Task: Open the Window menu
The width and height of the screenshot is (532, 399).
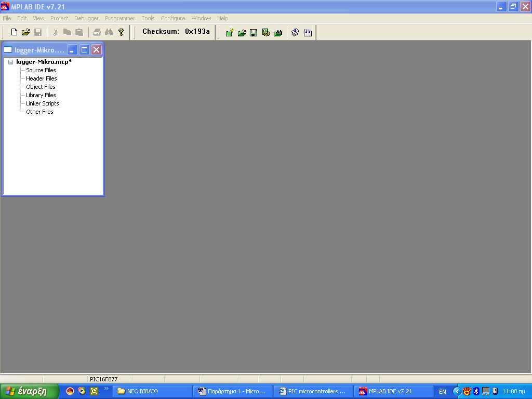Action: [201, 18]
